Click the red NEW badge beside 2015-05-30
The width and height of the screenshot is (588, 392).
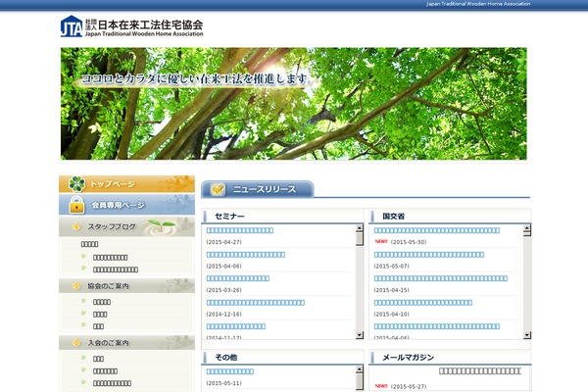click(x=381, y=242)
